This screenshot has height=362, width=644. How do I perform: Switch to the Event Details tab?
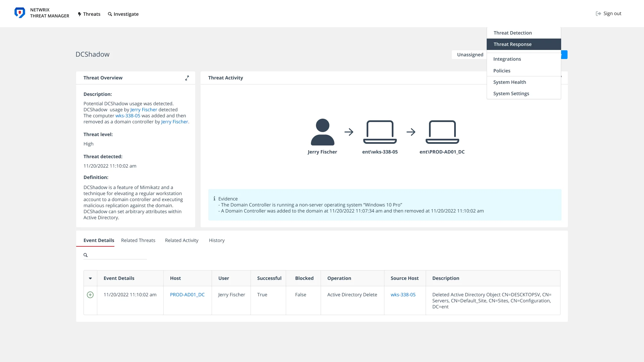click(x=99, y=240)
